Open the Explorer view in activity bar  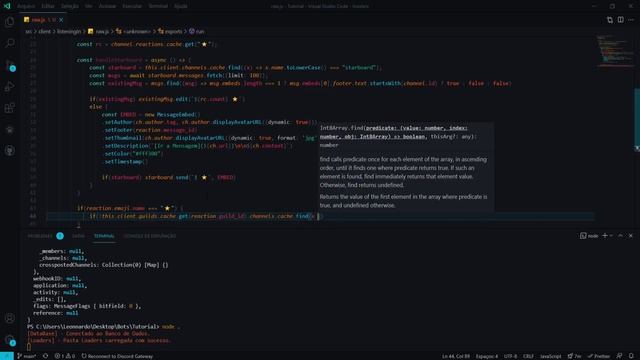(9, 22)
